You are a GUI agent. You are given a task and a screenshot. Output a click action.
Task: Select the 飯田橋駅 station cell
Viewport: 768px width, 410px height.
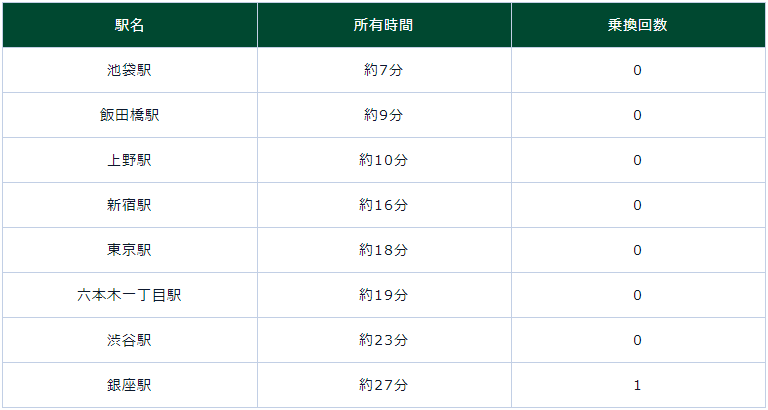[129, 115]
